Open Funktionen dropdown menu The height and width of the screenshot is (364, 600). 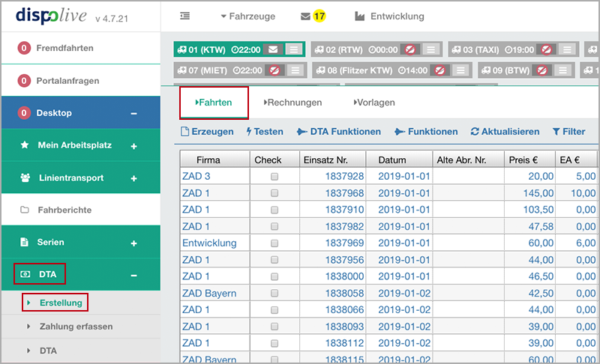pos(426,132)
